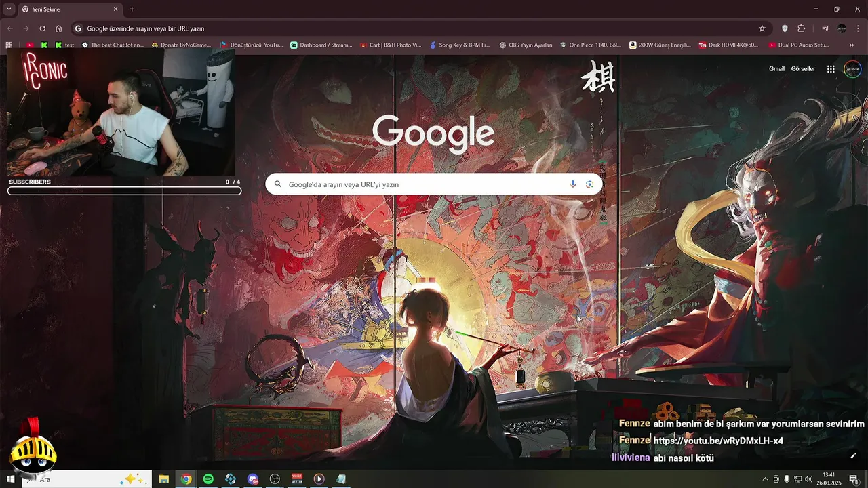Open a new tab with plus button
This screenshot has height=488, width=868.
click(132, 9)
